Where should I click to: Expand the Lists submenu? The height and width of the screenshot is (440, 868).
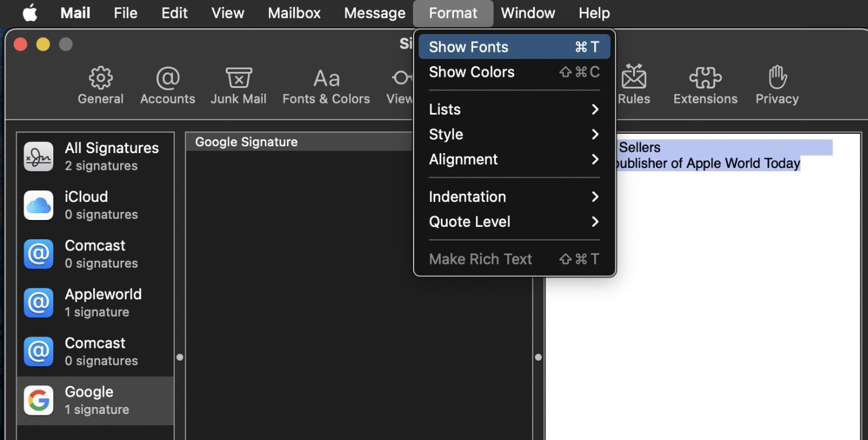[x=514, y=110]
